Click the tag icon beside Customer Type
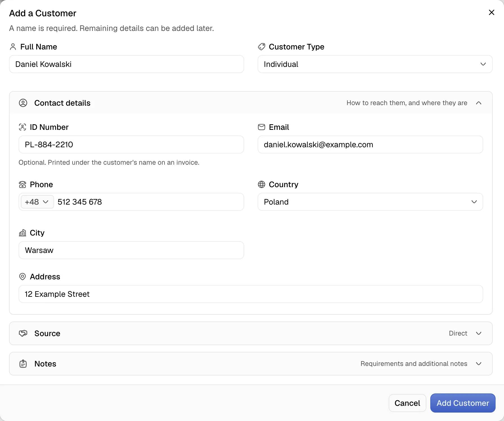Screen dimensions: 504x421 pyautogui.click(x=262, y=47)
